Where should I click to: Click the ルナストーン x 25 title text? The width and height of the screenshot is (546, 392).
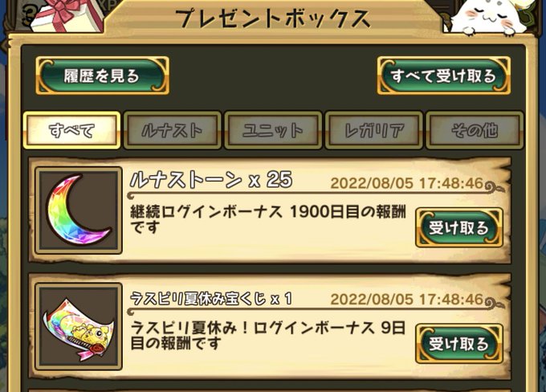click(211, 180)
